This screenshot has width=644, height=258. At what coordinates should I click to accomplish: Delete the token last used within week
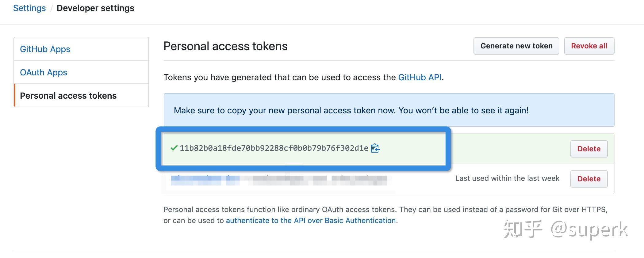pyautogui.click(x=589, y=179)
